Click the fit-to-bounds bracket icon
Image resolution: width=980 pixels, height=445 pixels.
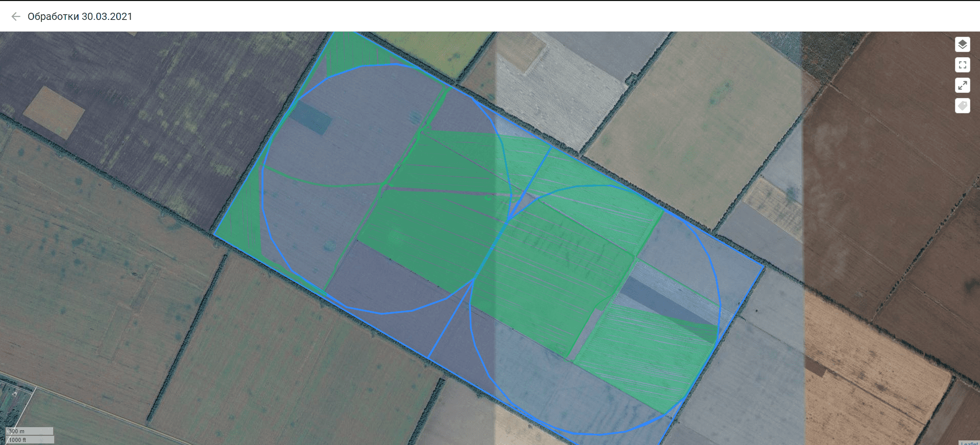pos(962,65)
